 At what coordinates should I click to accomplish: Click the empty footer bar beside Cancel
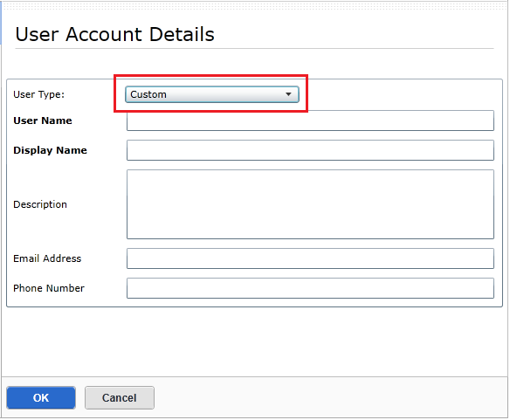[330, 397]
